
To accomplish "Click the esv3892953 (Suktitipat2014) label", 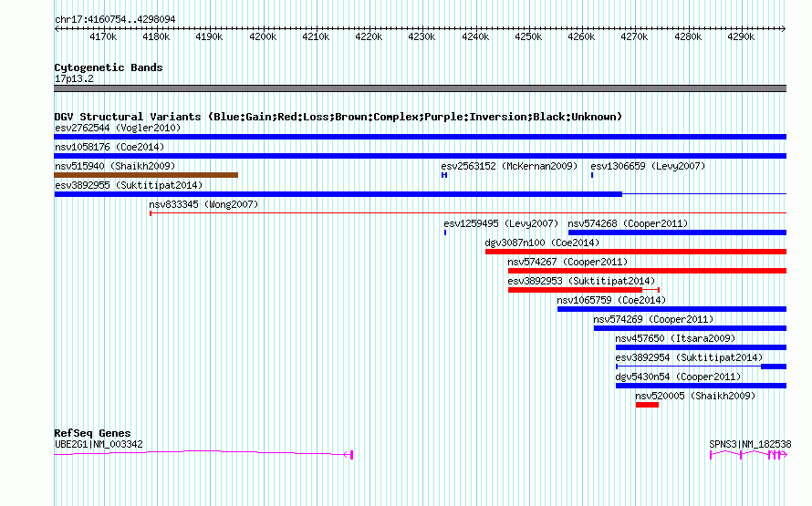I will pos(581,281).
